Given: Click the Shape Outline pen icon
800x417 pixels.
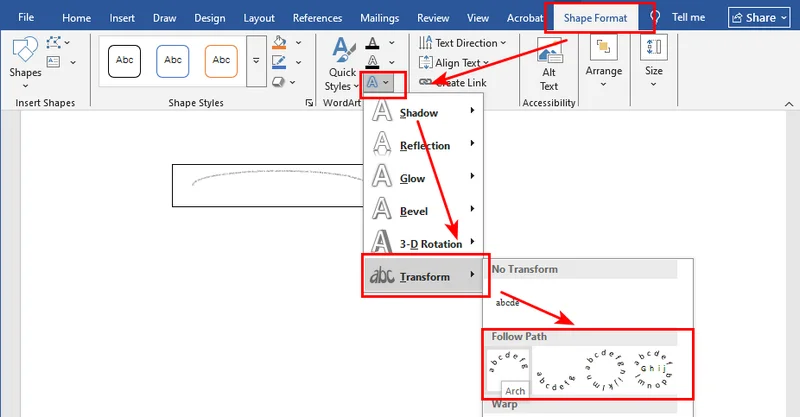Looking at the screenshot, I should coord(280,62).
